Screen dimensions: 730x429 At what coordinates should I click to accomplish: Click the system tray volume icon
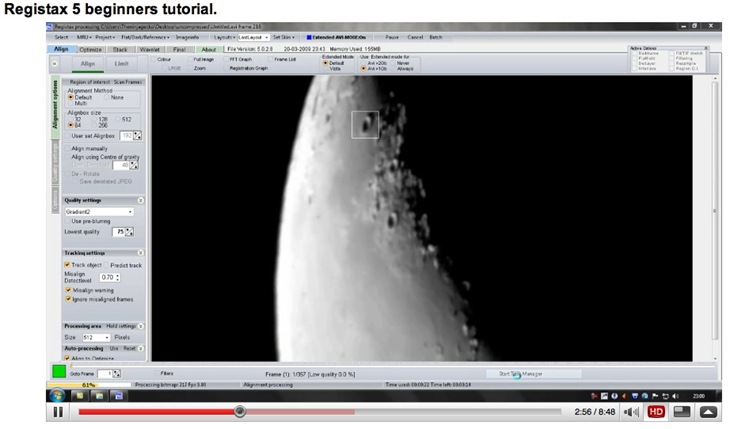click(x=676, y=396)
